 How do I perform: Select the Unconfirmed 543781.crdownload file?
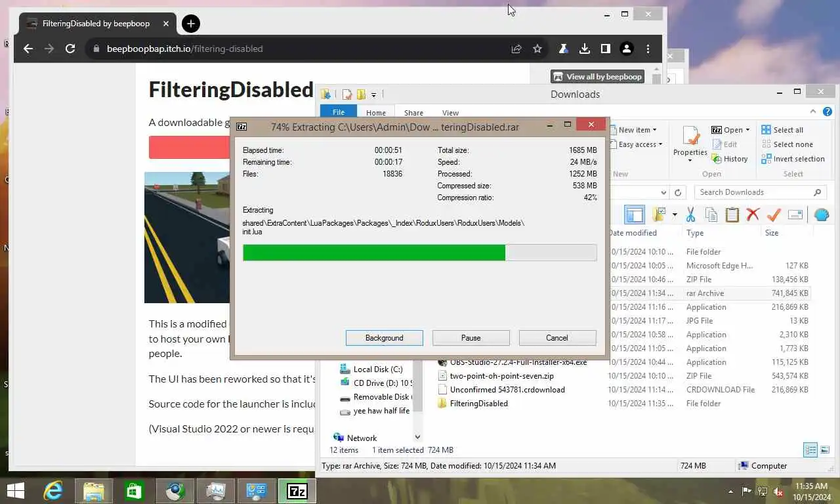[507, 390]
